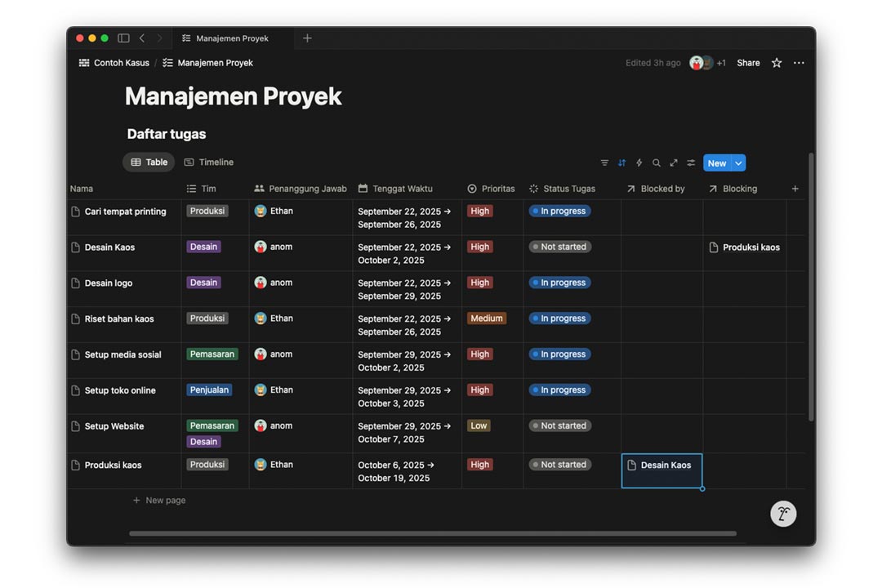Click the Share button
The width and height of the screenshot is (882, 588).
748,63
